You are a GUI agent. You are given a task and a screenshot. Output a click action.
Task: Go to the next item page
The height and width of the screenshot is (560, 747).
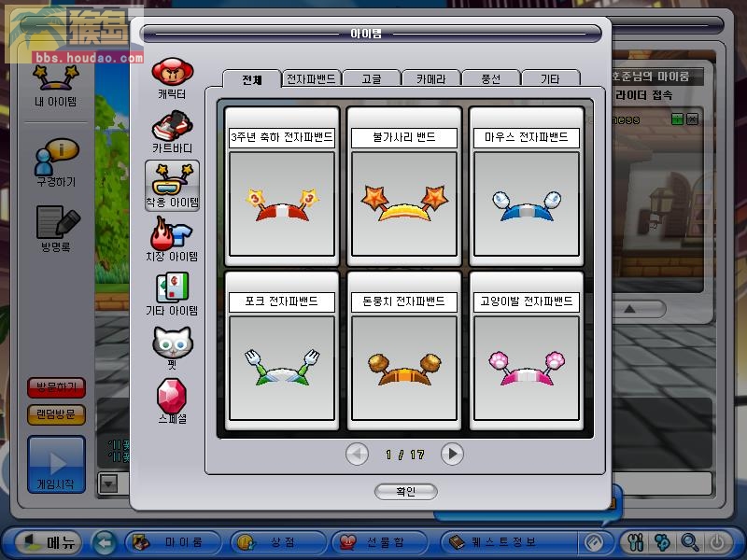(x=452, y=454)
